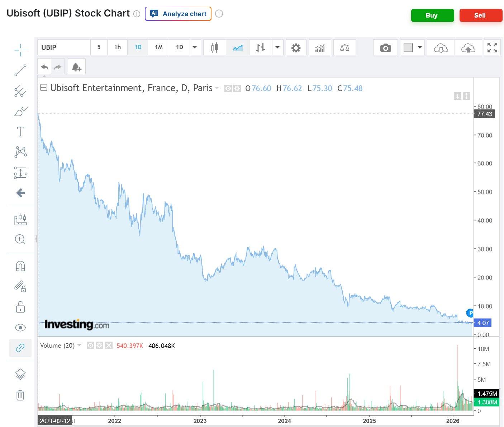
Task: Toggle magnet mode for drawings
Action: click(x=20, y=266)
